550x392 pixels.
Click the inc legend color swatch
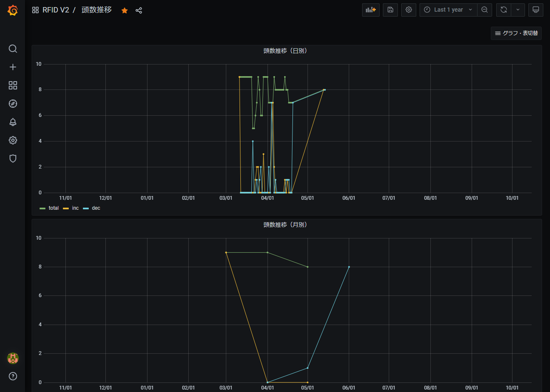66,208
